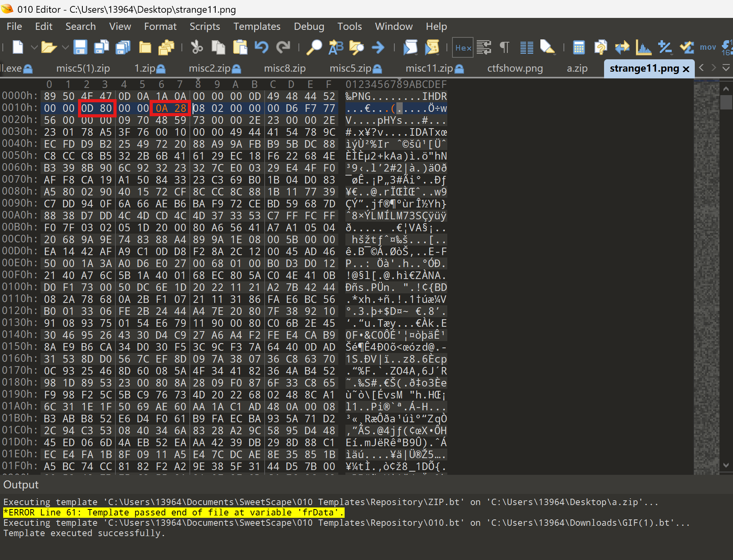Open the Debug menu
733x560 pixels.
point(309,27)
